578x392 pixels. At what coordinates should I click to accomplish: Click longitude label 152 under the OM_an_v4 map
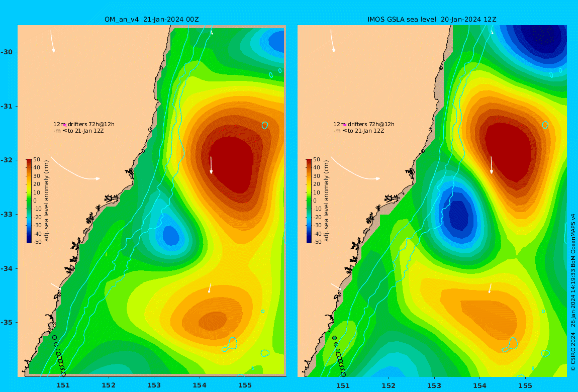point(109,385)
